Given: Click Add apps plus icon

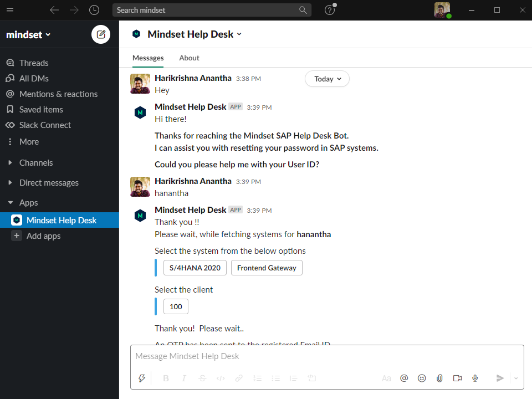Looking at the screenshot, I should point(17,236).
